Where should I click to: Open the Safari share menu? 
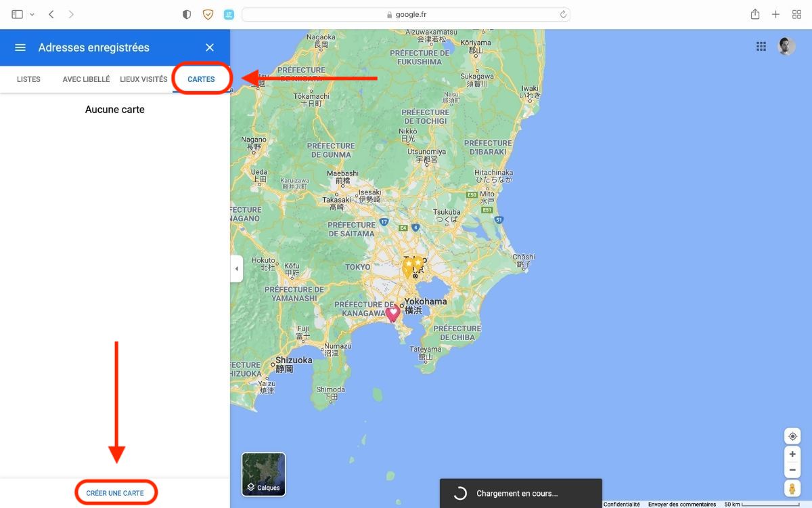click(x=755, y=14)
